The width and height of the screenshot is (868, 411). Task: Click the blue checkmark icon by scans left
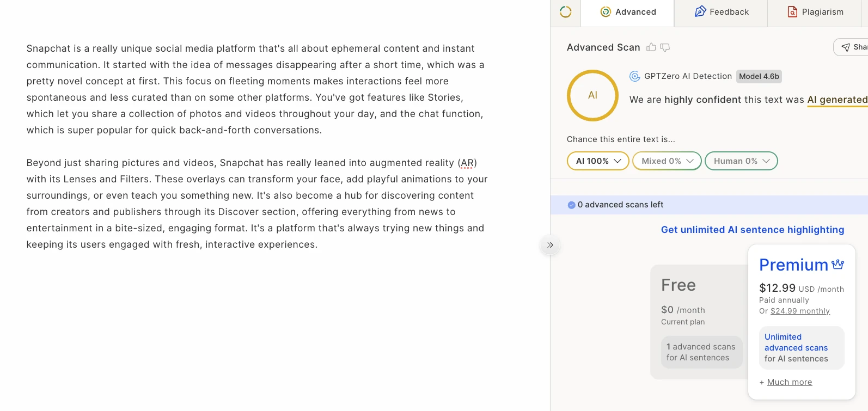571,205
